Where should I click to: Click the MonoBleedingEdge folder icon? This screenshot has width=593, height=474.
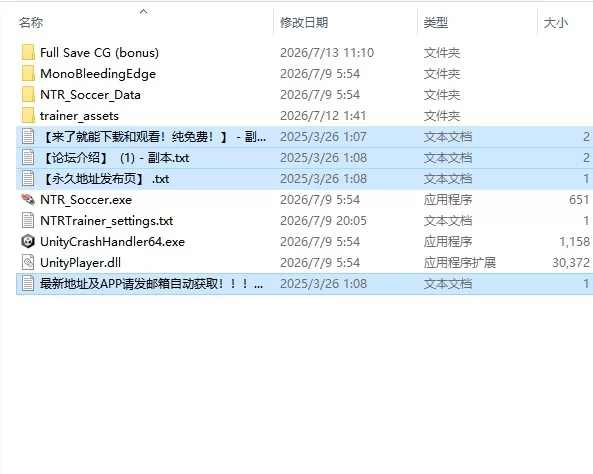[x=28, y=74]
